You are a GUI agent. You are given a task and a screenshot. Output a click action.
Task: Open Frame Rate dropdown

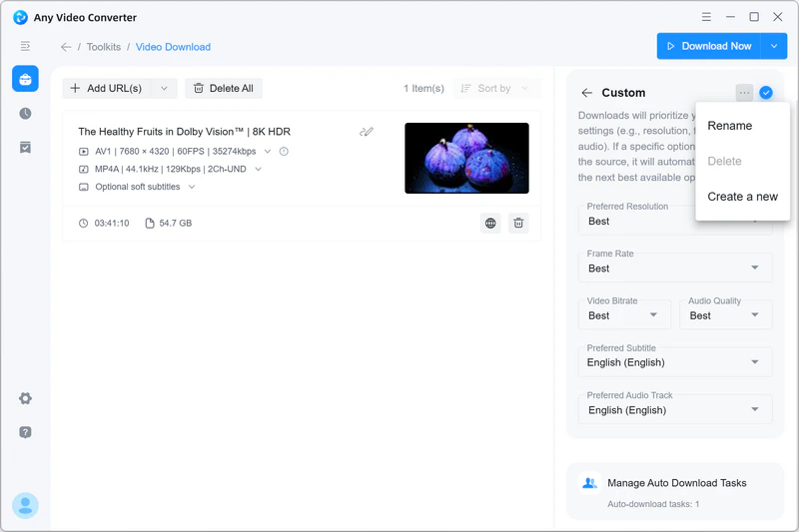coord(675,267)
